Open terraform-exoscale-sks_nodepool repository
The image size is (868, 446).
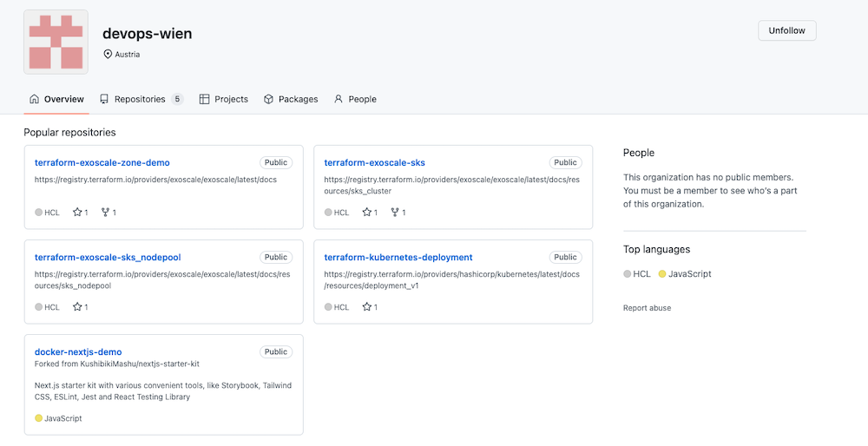(x=108, y=258)
